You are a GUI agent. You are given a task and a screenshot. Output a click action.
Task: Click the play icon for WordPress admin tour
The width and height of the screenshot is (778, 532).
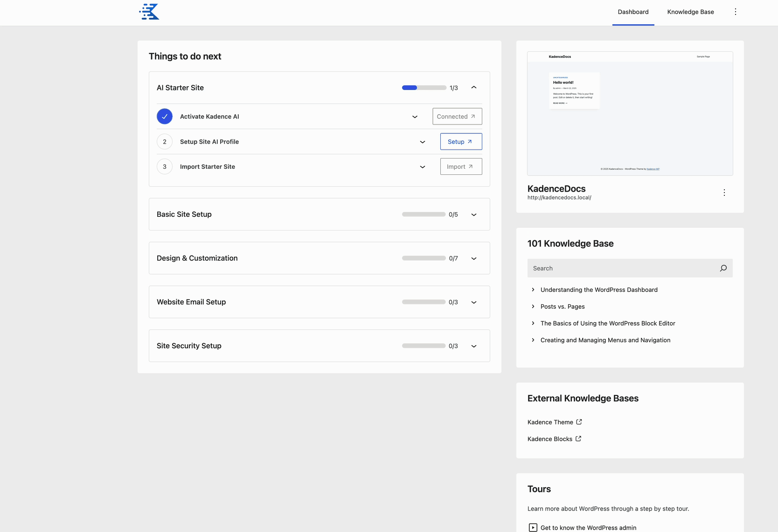pos(533,527)
